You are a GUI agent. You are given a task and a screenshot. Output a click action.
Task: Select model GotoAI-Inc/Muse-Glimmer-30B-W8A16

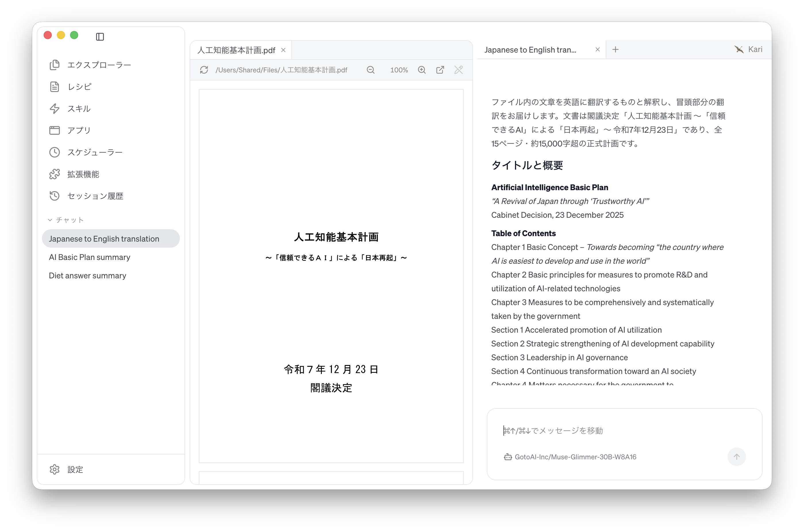[x=570, y=457]
